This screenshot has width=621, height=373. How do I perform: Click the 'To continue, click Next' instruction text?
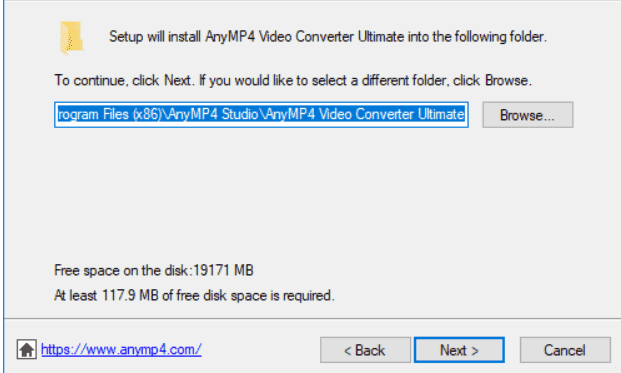(x=123, y=80)
